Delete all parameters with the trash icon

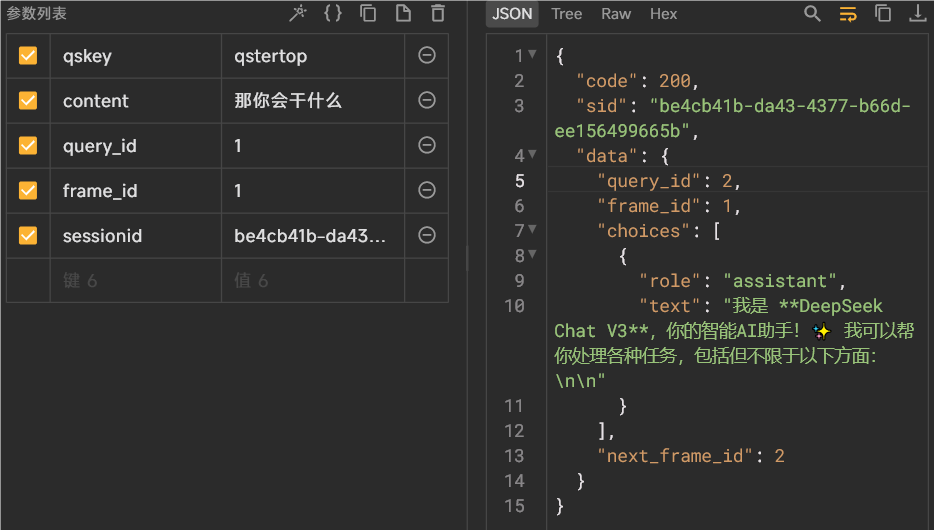click(x=438, y=13)
